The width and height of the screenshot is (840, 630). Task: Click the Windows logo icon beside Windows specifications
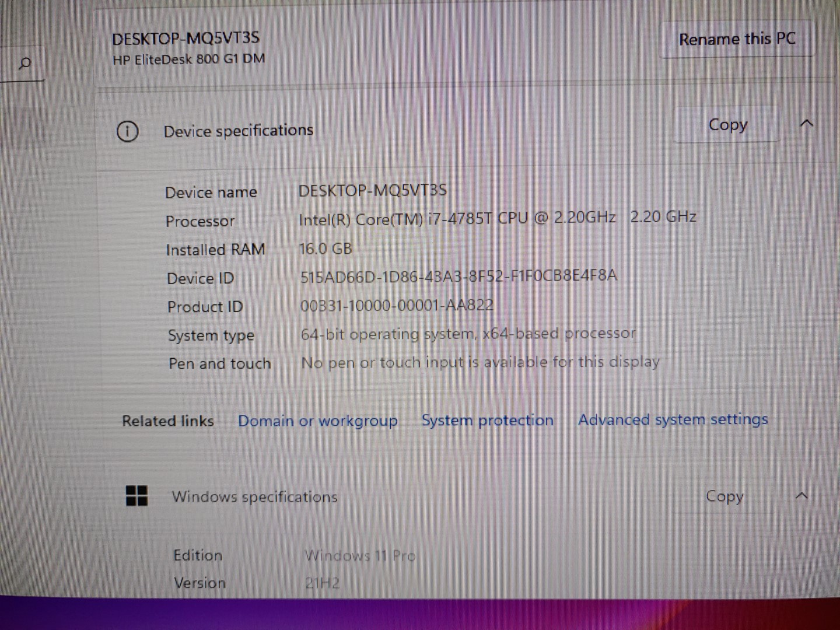pyautogui.click(x=137, y=496)
